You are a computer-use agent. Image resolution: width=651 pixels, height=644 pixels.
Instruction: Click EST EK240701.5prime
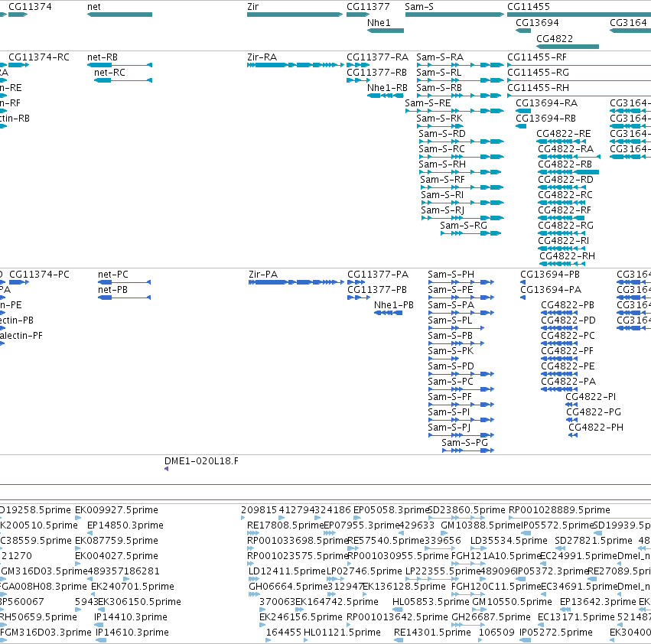pos(93,594)
